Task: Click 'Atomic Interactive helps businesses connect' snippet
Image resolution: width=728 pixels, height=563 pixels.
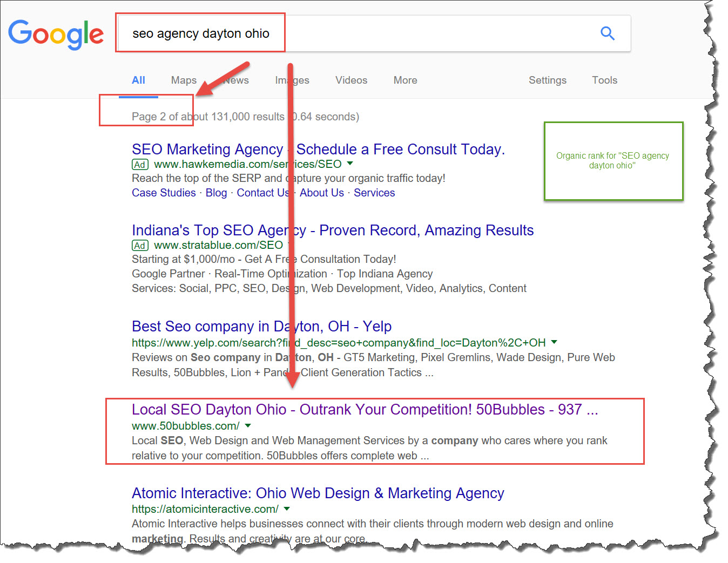Action: [373, 531]
